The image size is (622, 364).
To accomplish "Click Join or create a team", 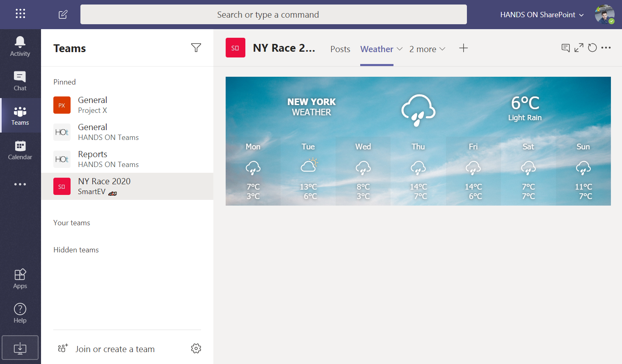I will [x=115, y=349].
